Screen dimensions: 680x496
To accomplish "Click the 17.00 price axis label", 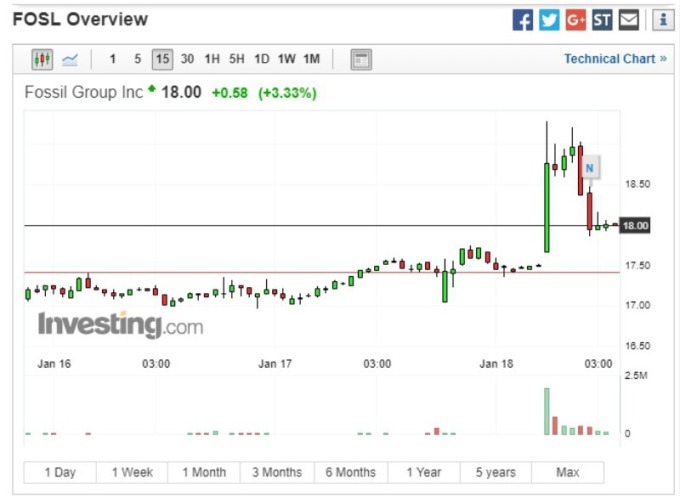I will (638, 305).
